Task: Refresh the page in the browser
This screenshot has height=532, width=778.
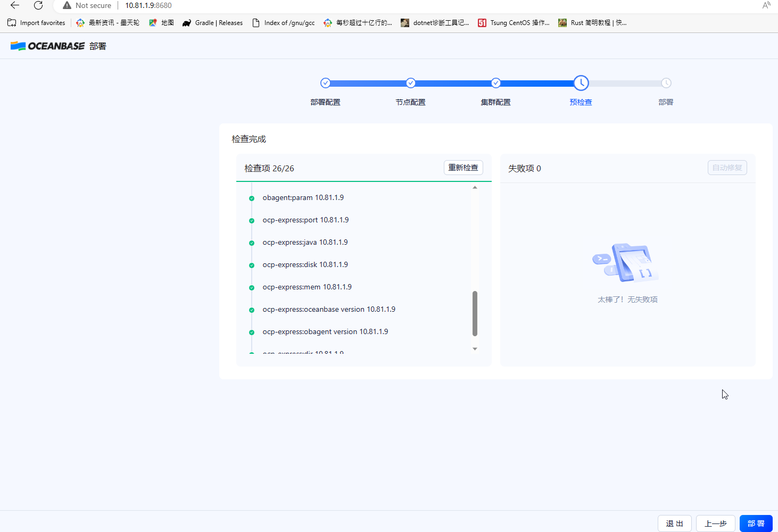Action: (x=38, y=5)
